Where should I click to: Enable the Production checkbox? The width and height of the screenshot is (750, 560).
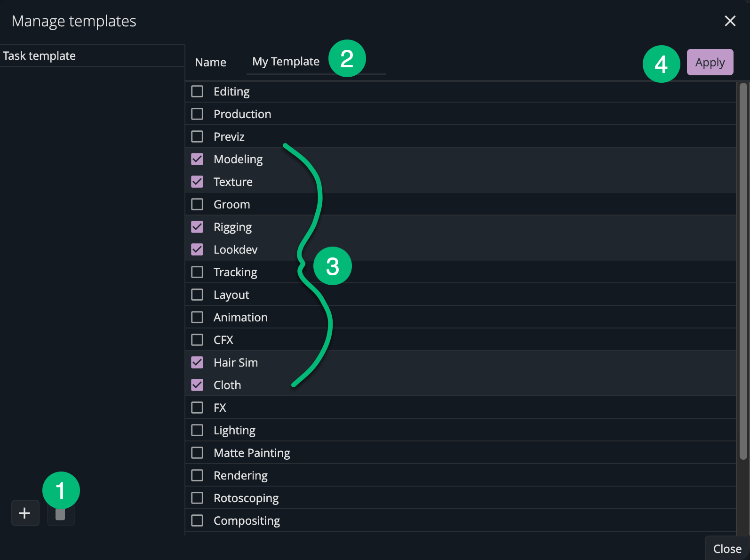(197, 114)
